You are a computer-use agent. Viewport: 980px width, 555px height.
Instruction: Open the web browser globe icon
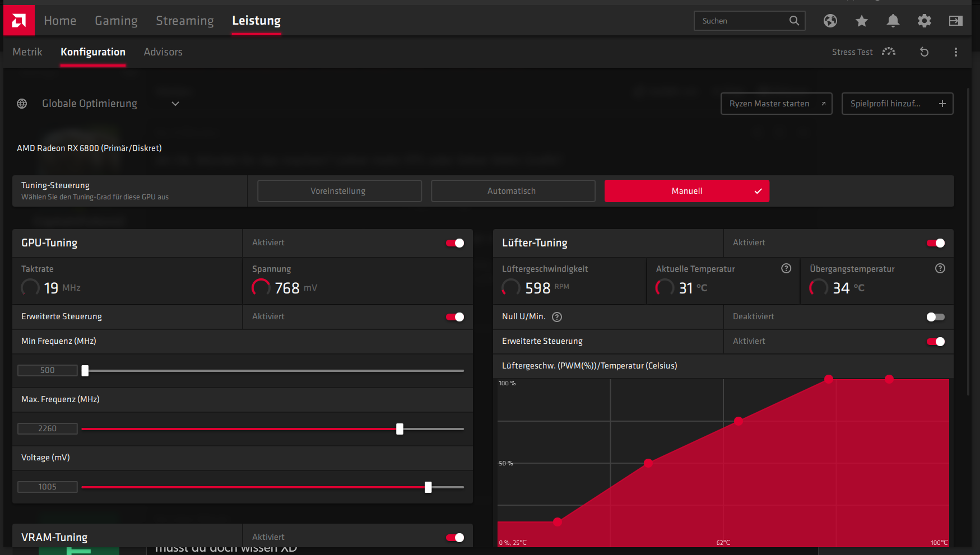click(x=830, y=21)
